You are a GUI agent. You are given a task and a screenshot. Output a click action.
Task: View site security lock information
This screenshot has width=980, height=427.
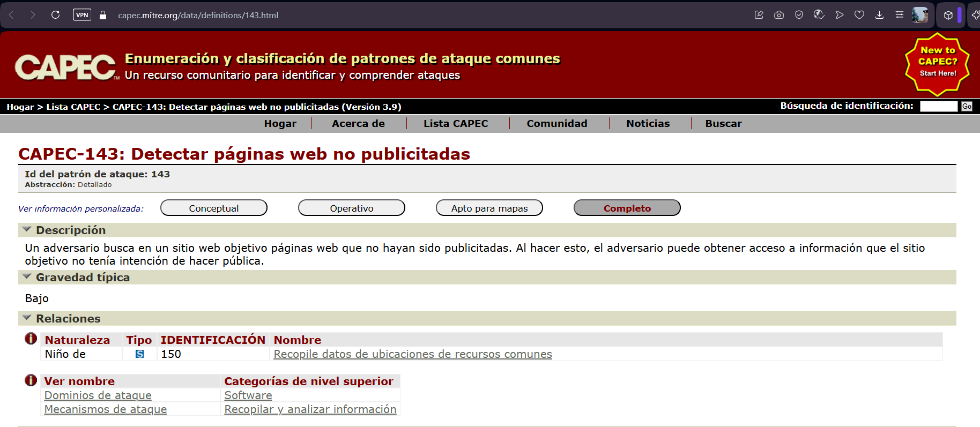(x=103, y=15)
